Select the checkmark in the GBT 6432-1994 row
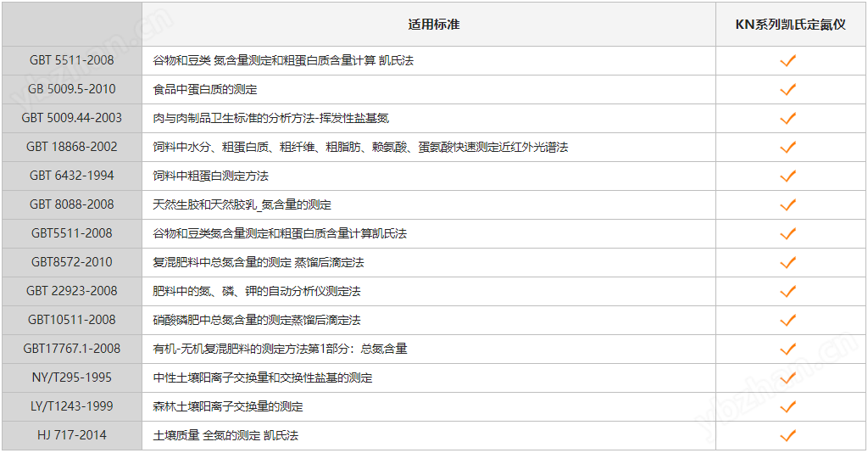Image resolution: width=868 pixels, height=453 pixels. click(x=787, y=176)
